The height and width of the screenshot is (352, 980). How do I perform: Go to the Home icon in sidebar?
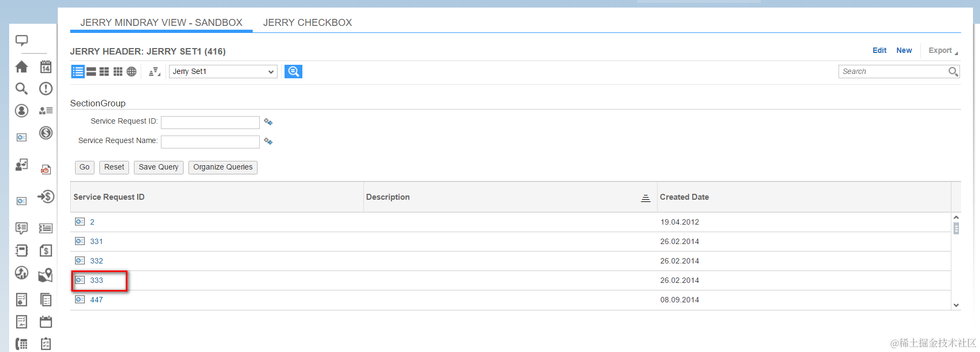[x=22, y=66]
